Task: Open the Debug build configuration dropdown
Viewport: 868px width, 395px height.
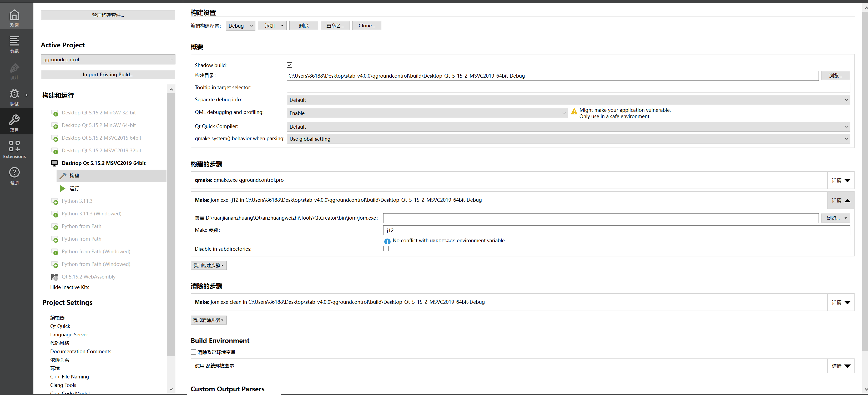Action: 240,26
